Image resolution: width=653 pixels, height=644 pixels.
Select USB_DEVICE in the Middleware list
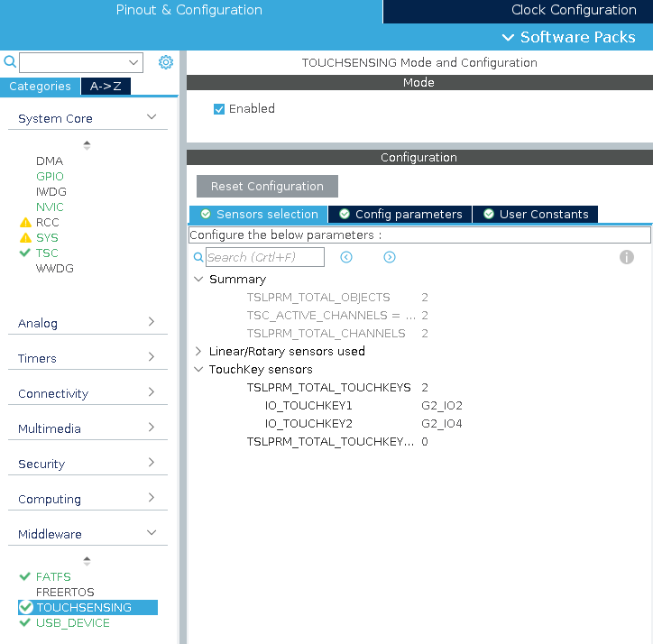pos(72,623)
